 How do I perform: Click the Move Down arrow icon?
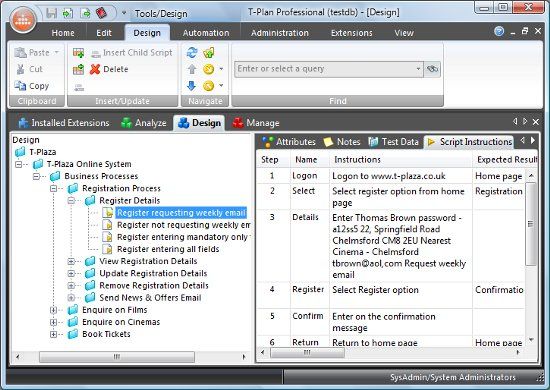coord(192,86)
